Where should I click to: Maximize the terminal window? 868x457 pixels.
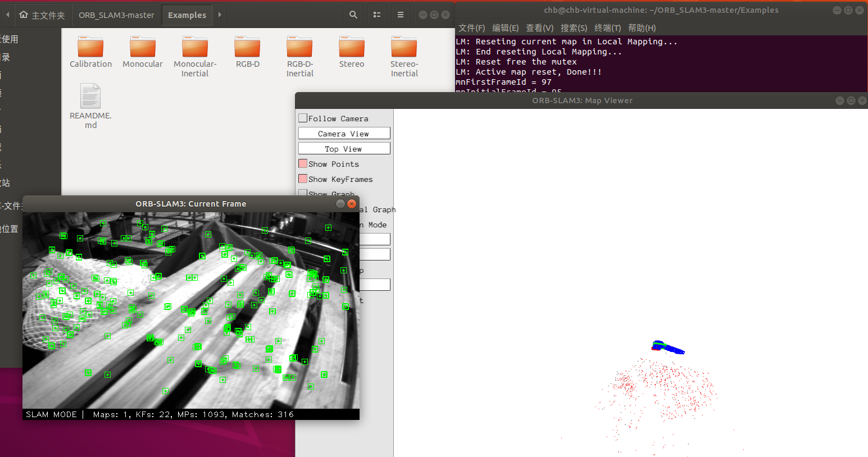(x=848, y=10)
